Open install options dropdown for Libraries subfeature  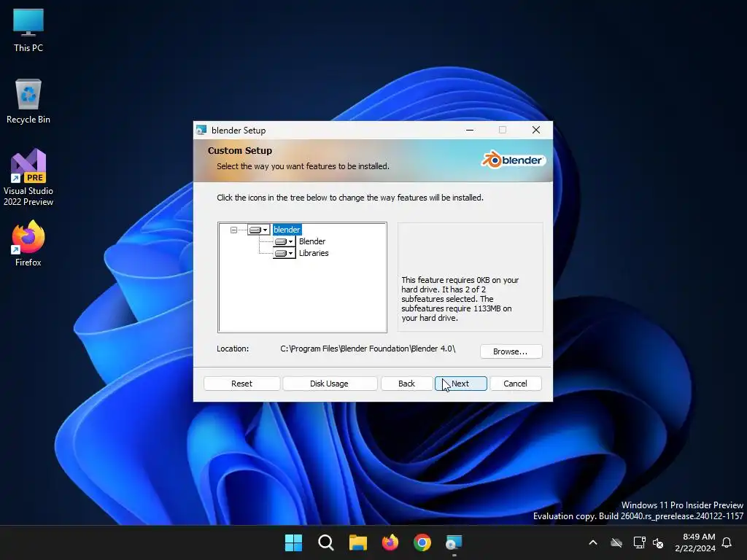pos(285,253)
